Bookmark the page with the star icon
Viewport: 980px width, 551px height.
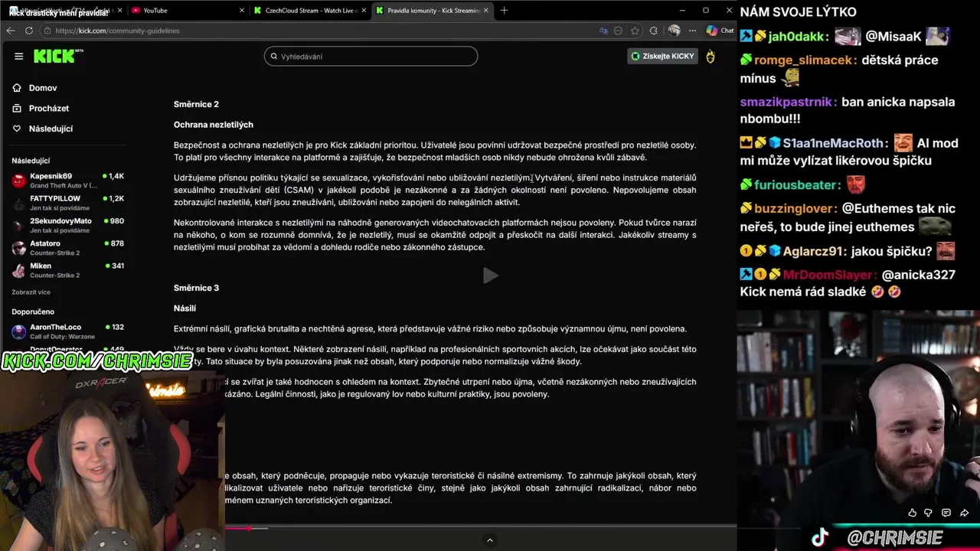pos(635,31)
